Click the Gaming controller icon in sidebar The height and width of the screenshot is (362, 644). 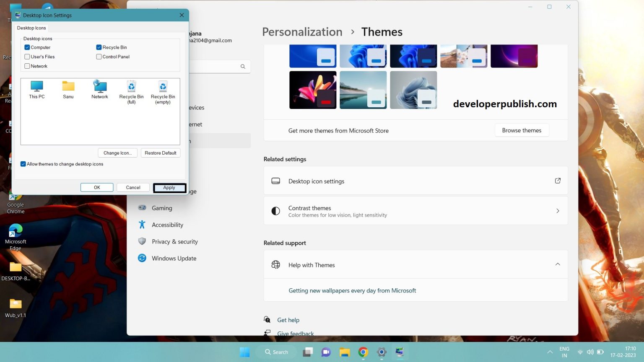pos(142,208)
